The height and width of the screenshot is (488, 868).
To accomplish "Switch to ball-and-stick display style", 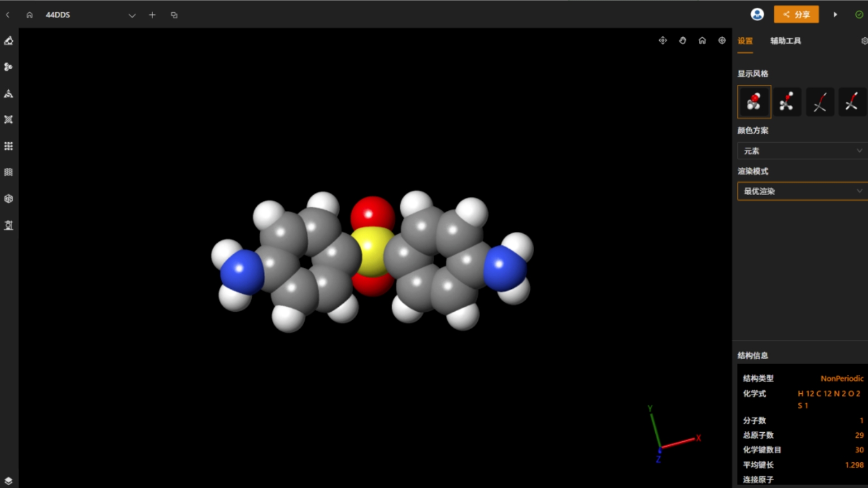I will [x=787, y=102].
